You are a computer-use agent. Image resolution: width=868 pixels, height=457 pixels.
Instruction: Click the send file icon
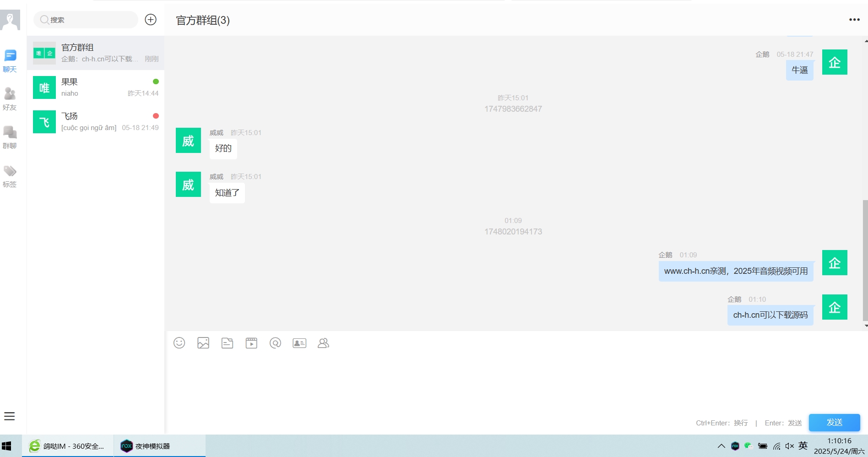point(227,343)
